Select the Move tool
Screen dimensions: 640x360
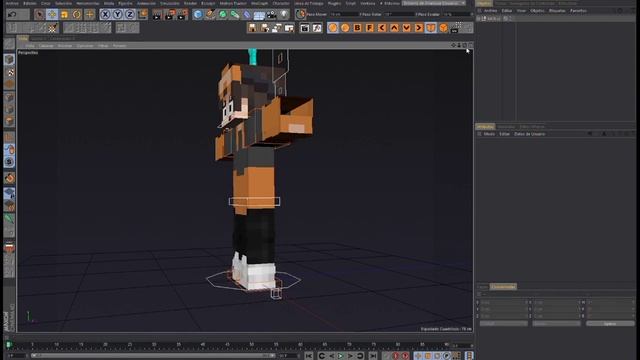pos(52,14)
